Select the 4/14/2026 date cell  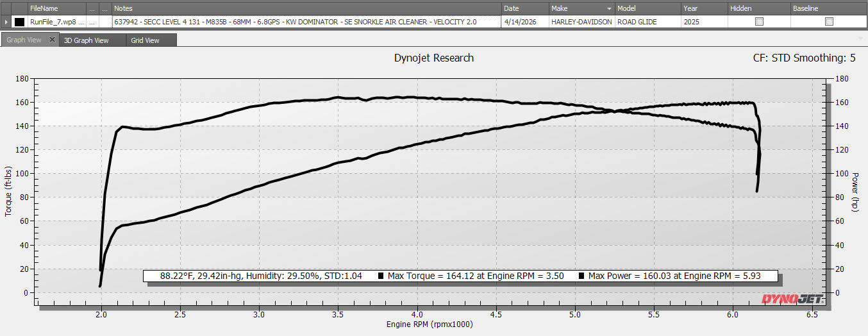coord(526,22)
